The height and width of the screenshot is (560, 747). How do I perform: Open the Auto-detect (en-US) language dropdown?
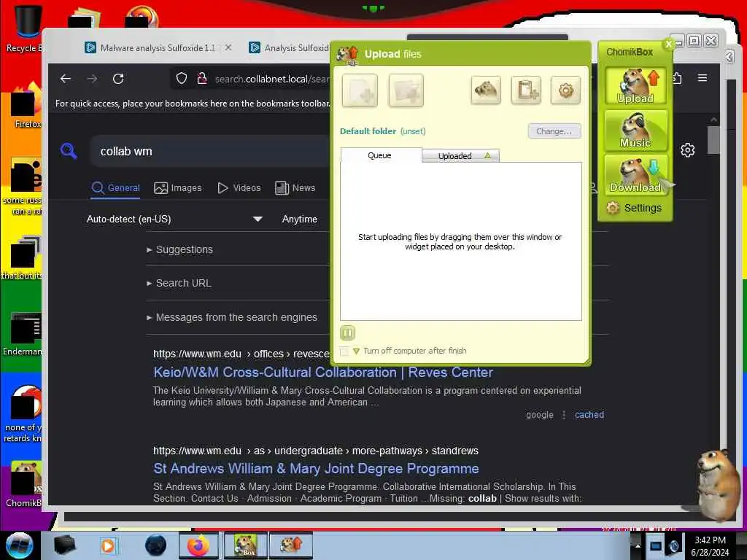174,219
